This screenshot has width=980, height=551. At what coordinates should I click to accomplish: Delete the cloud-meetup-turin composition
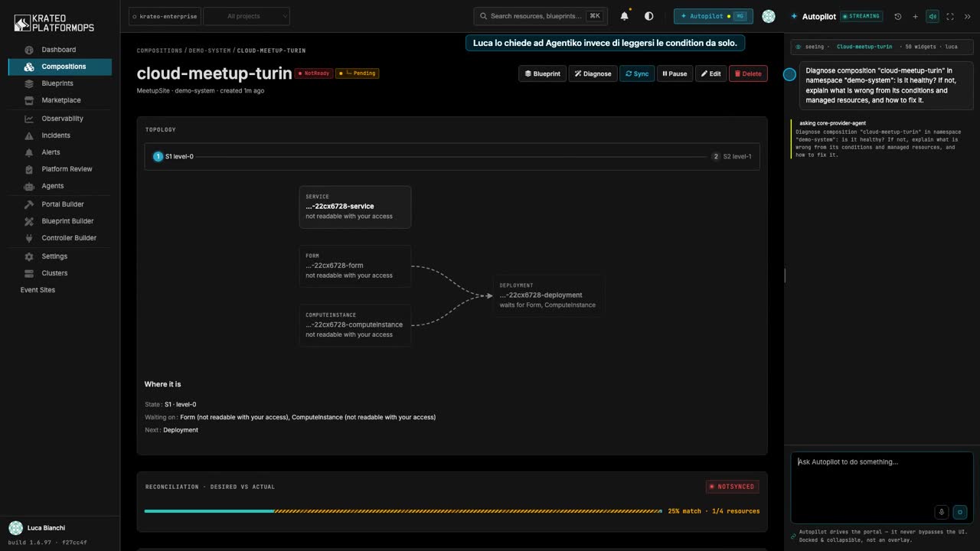[x=748, y=73]
